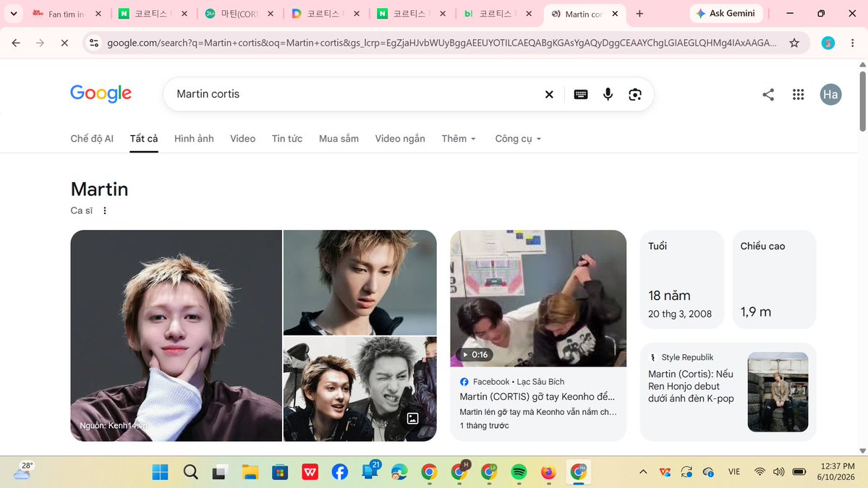Share this search results page
868x488 pixels.
click(x=768, y=94)
